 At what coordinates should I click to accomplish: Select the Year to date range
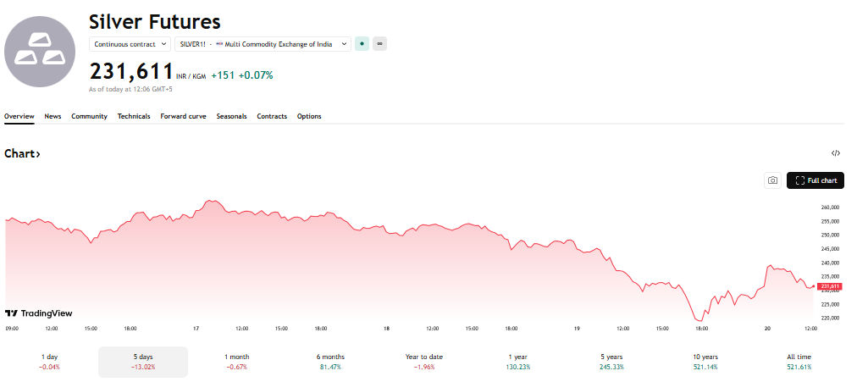[424, 362]
